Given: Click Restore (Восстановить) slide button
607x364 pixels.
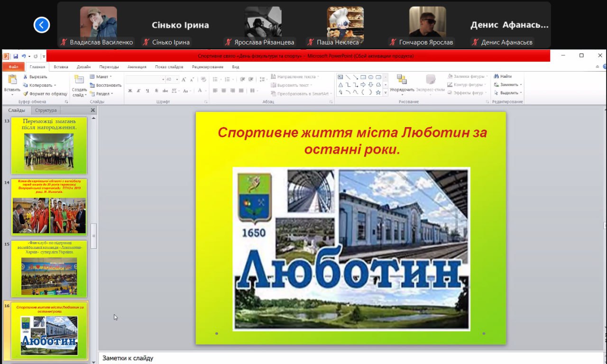Looking at the screenshot, I should 106,85.
